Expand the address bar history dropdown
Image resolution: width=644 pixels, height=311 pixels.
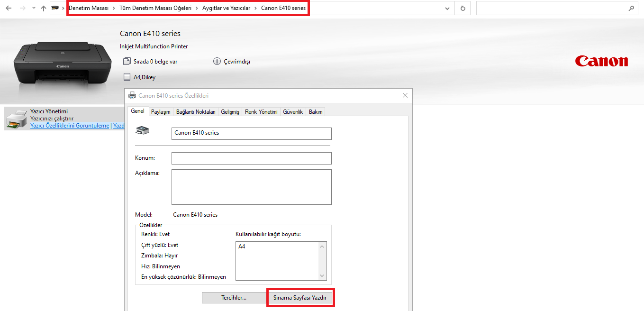[447, 8]
